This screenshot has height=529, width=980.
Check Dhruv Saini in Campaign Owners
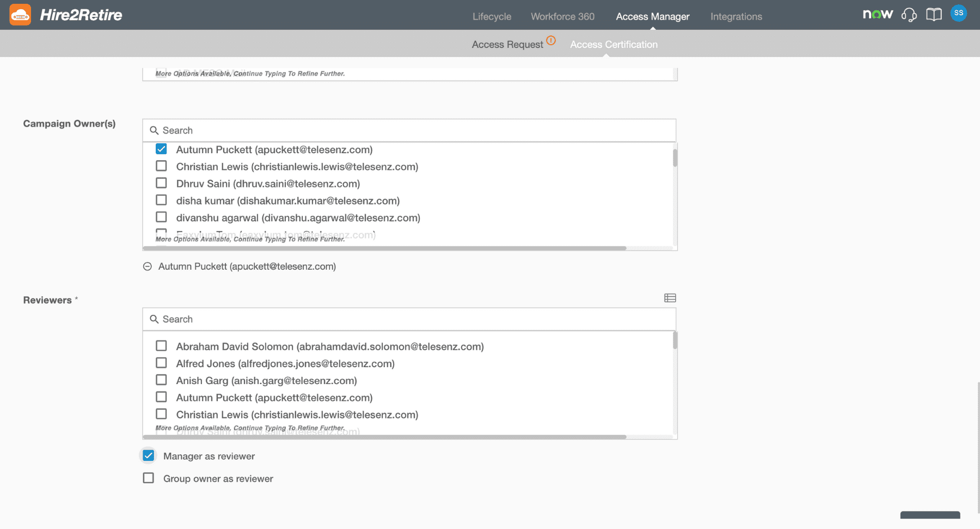[161, 183]
